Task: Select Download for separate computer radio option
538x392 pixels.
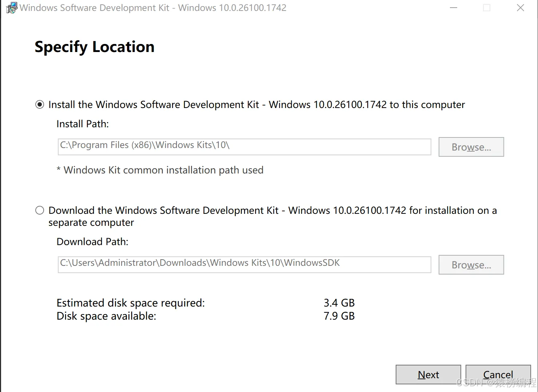Action: 40,210
